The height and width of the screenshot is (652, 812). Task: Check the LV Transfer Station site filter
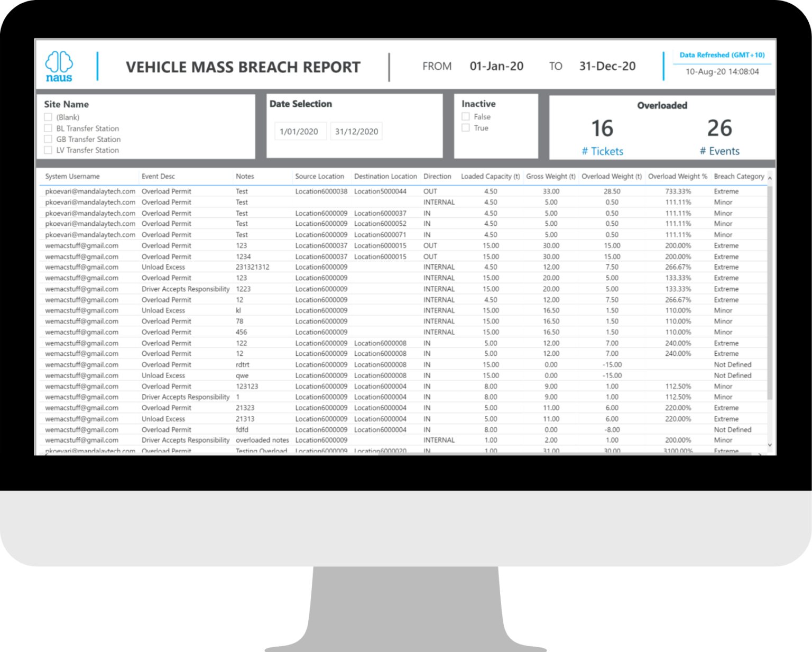click(48, 150)
